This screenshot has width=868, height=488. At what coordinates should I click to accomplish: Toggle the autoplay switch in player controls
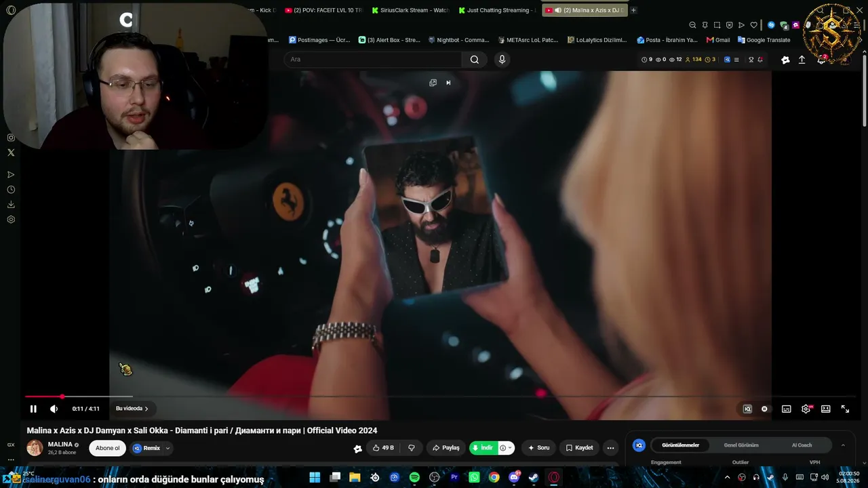(764, 409)
